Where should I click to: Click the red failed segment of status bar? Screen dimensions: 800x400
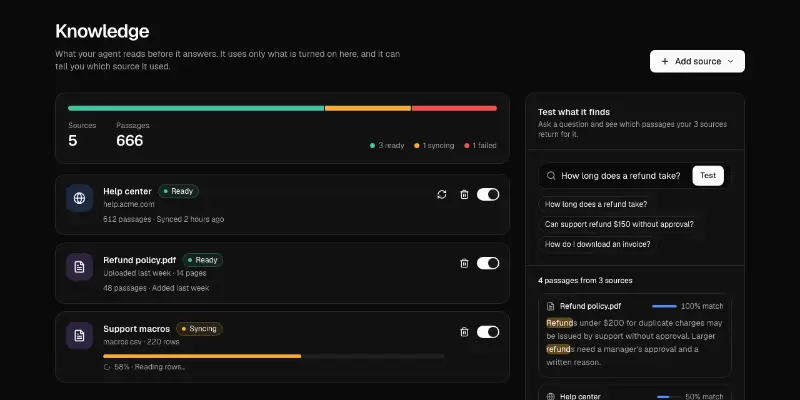(454, 108)
